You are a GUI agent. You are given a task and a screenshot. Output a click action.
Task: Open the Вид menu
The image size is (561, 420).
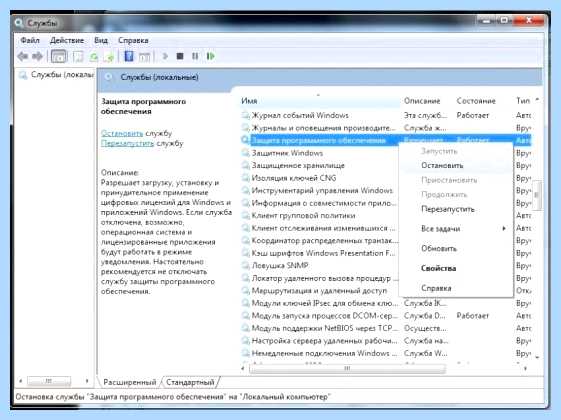point(101,40)
